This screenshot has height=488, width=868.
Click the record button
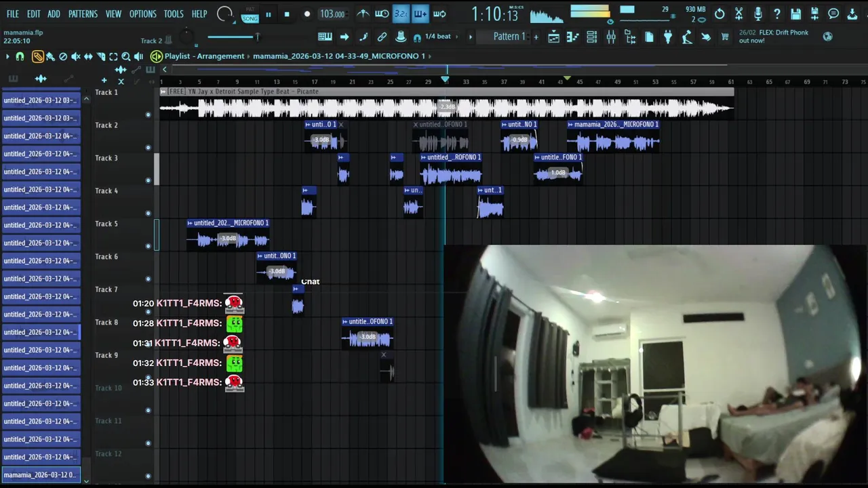click(x=307, y=14)
